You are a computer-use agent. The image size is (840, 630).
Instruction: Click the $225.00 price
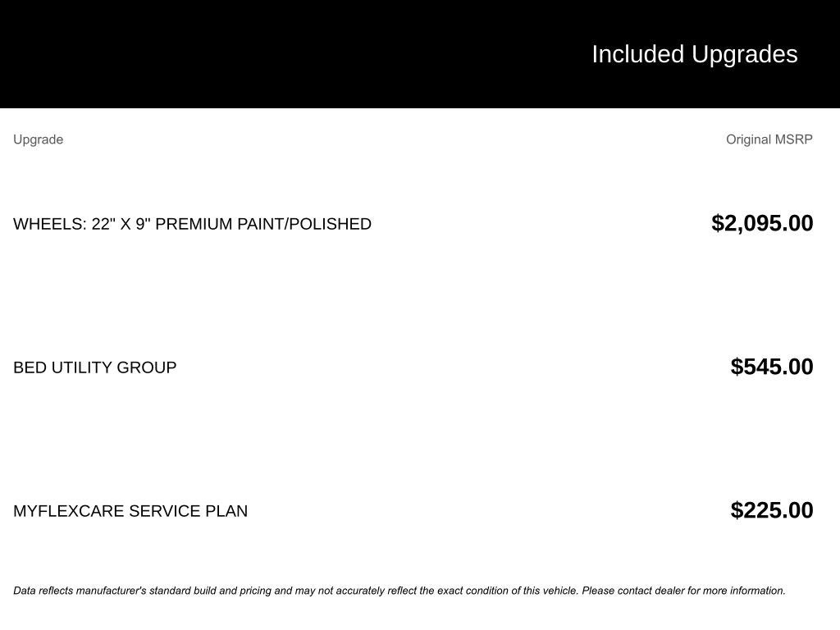[771, 510]
